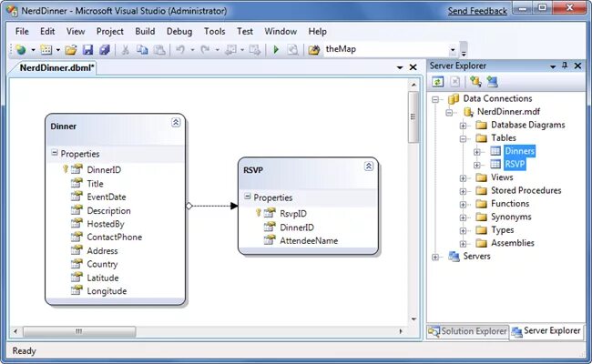Select the Functions folder in the tree
592x364 pixels.
coord(510,204)
